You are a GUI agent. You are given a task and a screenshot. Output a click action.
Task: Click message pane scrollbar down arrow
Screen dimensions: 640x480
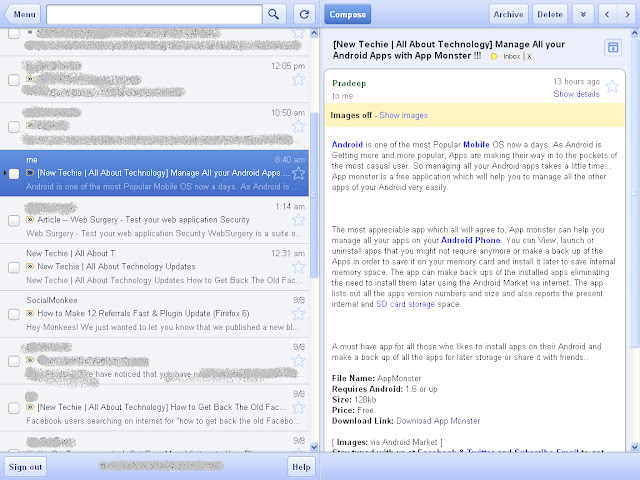[x=635, y=447]
